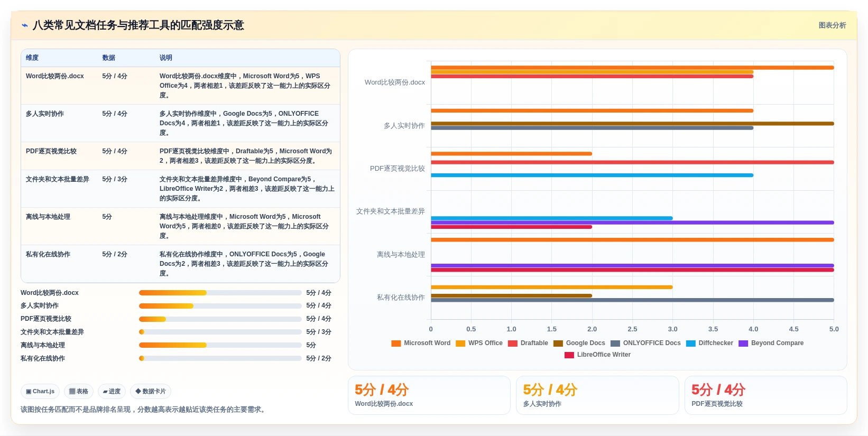Click the table's 5分 value for 离线与本地处理
The height and width of the screenshot is (436, 868).
click(x=107, y=217)
